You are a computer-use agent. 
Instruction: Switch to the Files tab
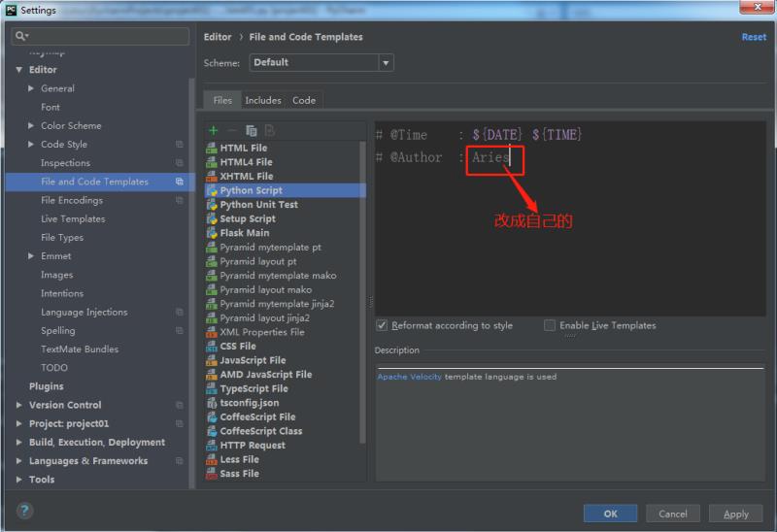(x=222, y=100)
